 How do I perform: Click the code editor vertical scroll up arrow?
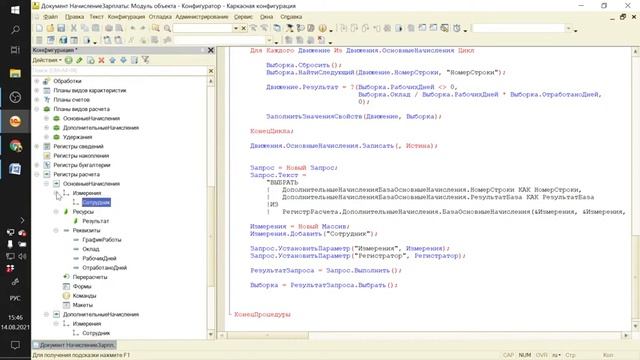(x=636, y=51)
